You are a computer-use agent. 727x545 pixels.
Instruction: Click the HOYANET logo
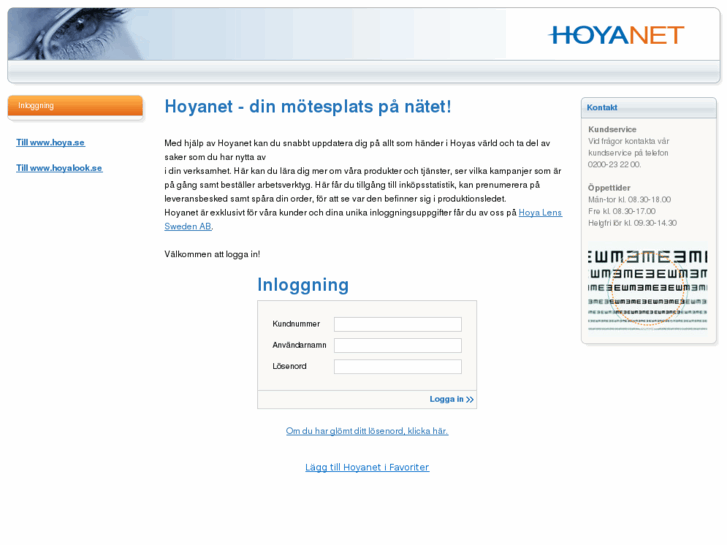[616, 35]
